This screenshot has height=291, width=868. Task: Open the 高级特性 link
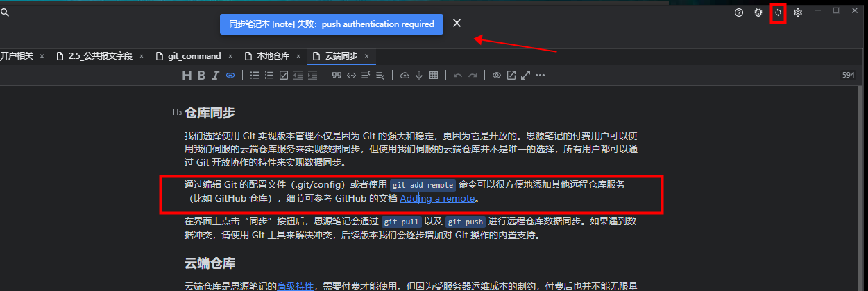point(296,285)
